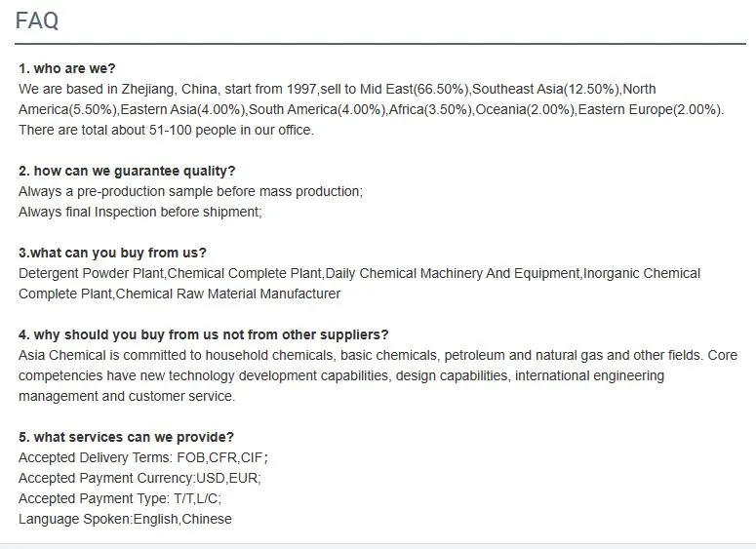The width and height of the screenshot is (756, 549).
Task: Click the Accepted Payment Type line
Action: point(120,498)
